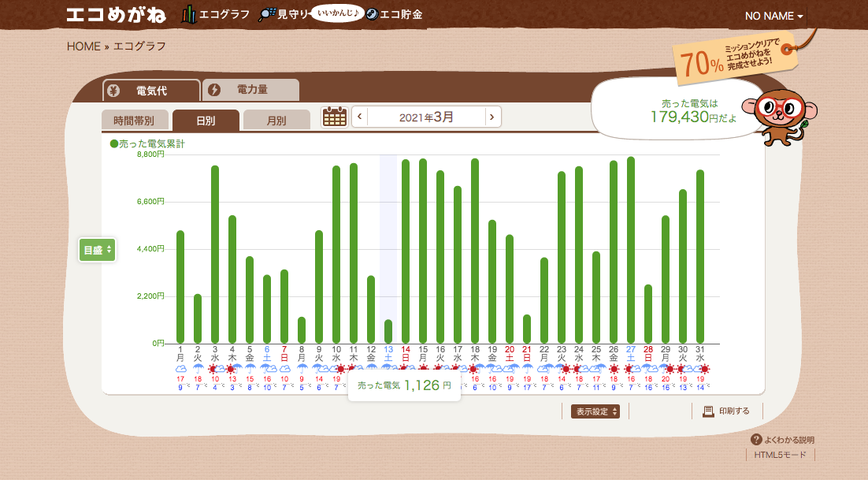Switch to 時間帯別 tab

coord(134,121)
